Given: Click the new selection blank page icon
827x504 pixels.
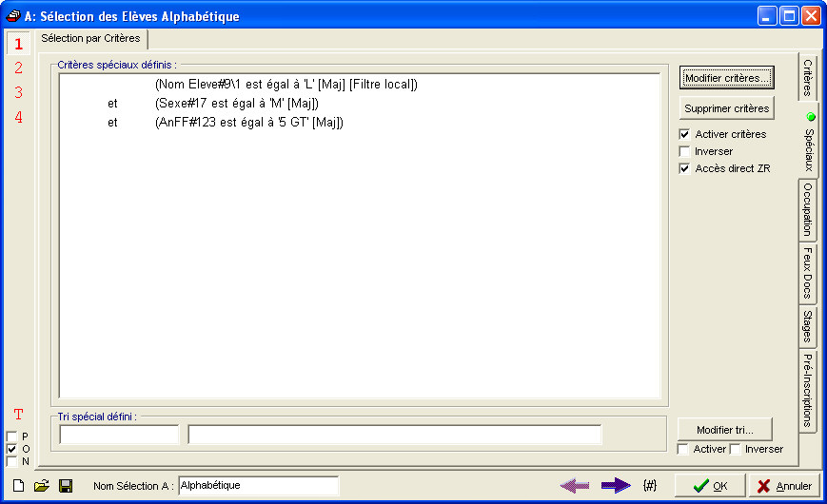Looking at the screenshot, I should [x=18, y=486].
